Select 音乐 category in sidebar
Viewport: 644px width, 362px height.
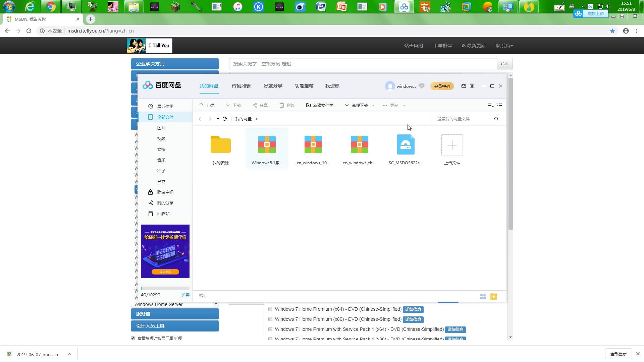(x=165, y=160)
